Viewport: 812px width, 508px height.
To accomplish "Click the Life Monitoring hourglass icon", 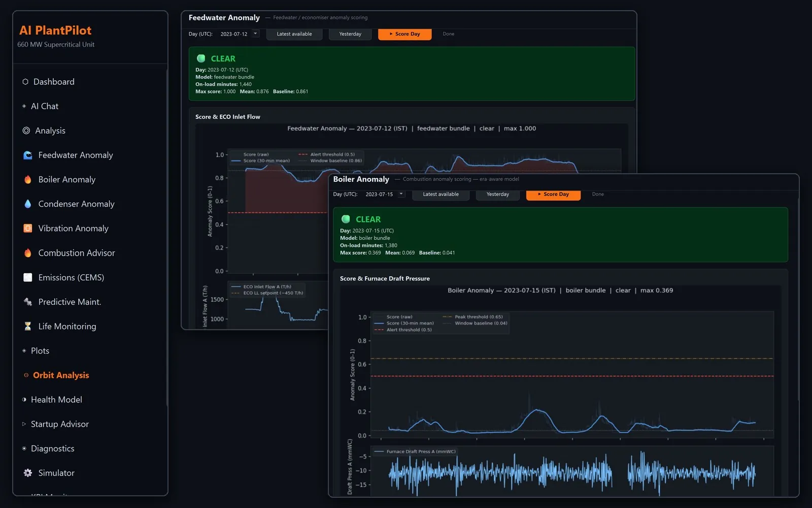I will click(28, 326).
